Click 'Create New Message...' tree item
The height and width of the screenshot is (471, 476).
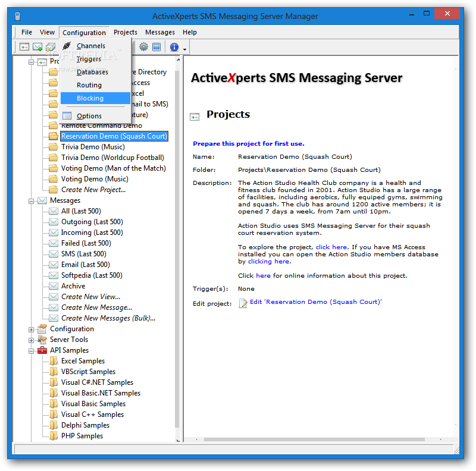[97, 307]
